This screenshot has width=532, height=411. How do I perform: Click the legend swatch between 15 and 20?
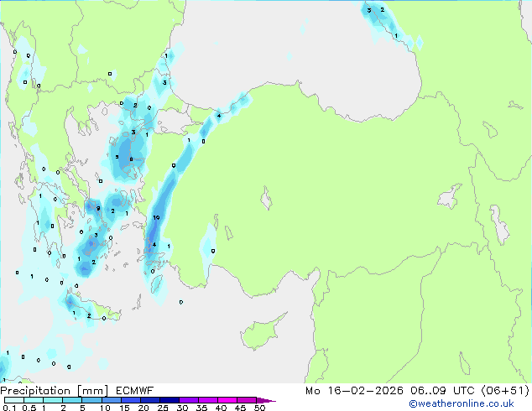[130, 400]
